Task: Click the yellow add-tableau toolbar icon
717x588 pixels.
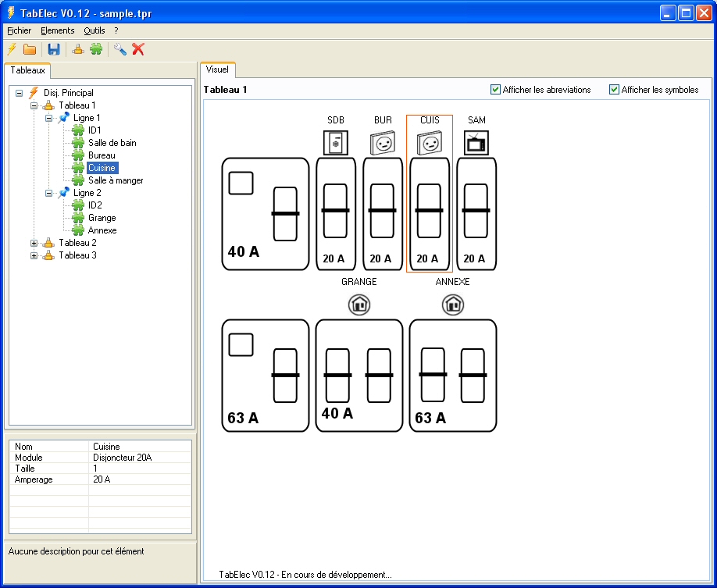Action: pyautogui.click(x=78, y=49)
